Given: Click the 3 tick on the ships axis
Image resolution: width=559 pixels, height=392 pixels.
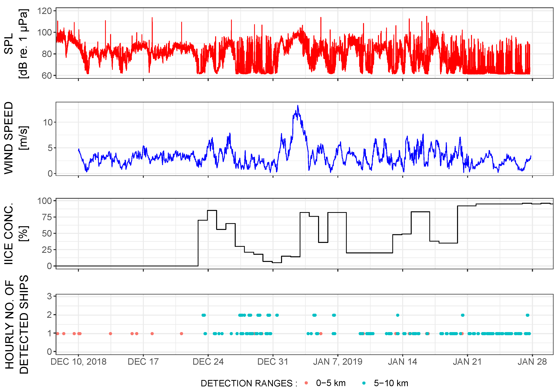Looking at the screenshot, I should (49, 296).
